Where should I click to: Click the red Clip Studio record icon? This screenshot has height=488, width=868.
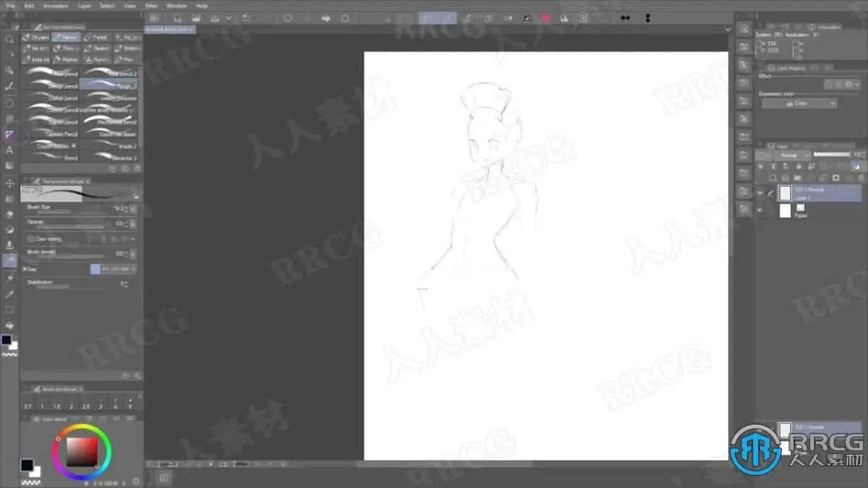545,18
